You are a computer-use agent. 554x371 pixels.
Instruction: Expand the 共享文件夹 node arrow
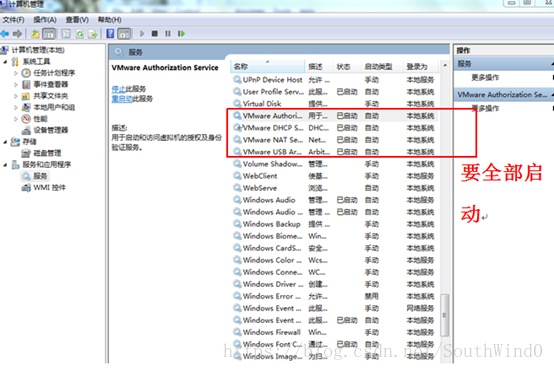coord(16,96)
